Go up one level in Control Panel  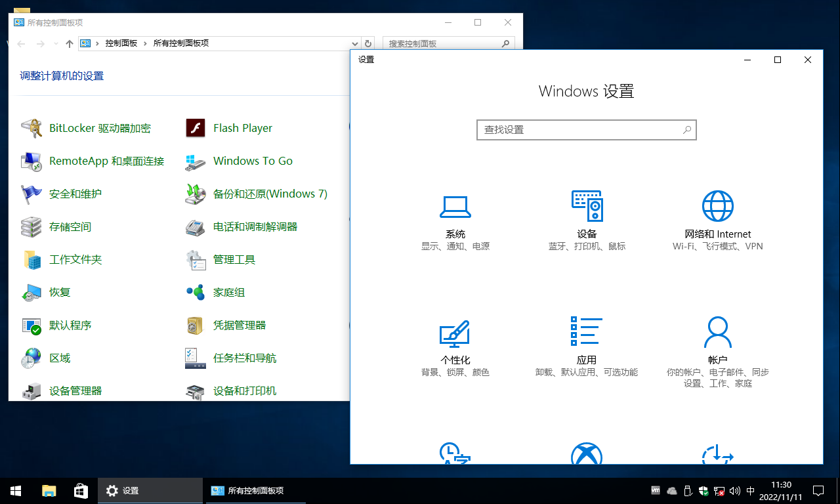pos(70,44)
